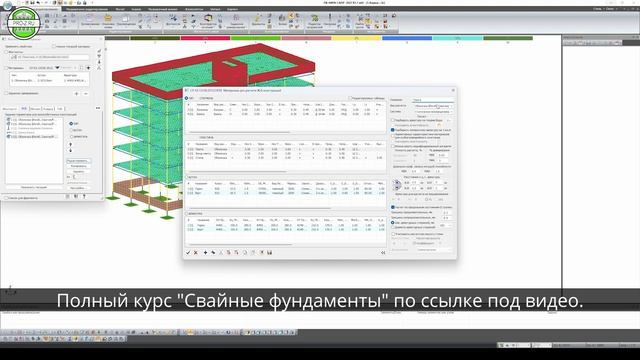Screen dimensions: 640x360
Task: Select арматура radio option in the left panel
Action: pyautogui.click(x=71, y=136)
